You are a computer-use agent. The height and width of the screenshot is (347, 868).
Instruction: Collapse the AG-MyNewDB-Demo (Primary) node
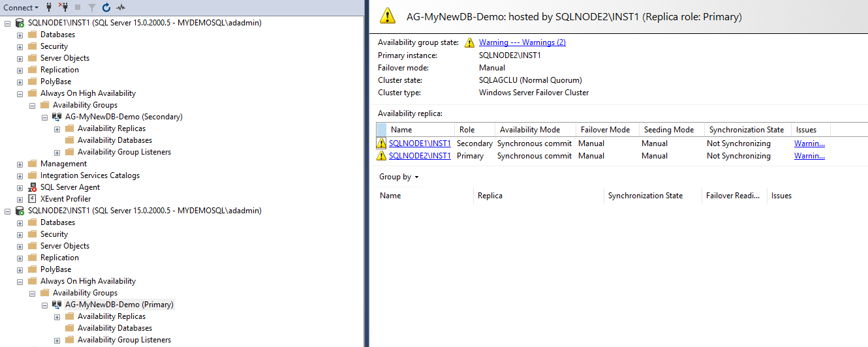(44, 305)
